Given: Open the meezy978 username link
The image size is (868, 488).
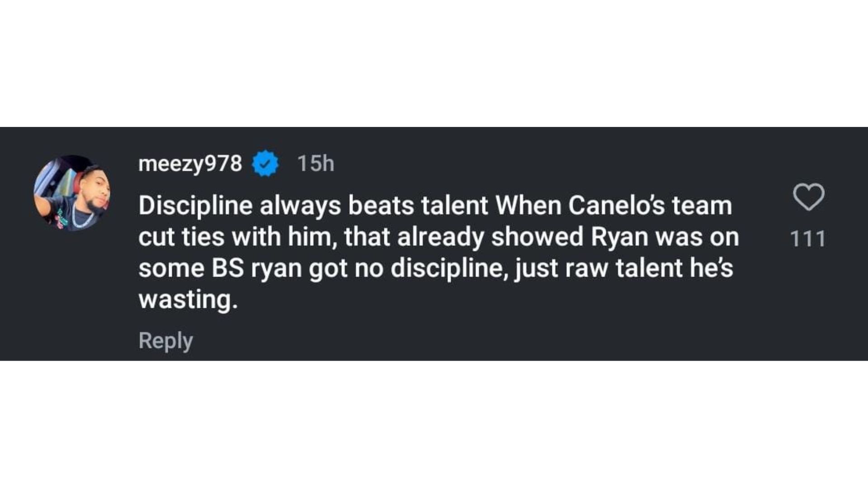Looking at the screenshot, I should pyautogui.click(x=190, y=163).
